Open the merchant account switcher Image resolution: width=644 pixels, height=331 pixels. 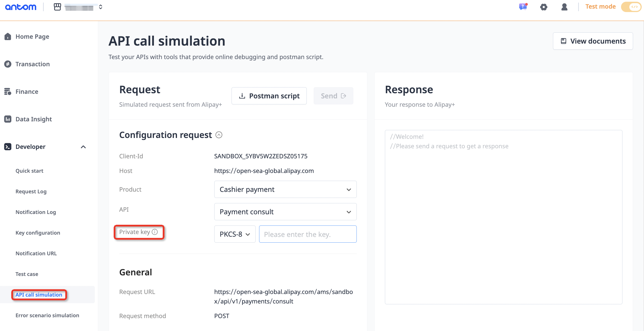point(101,7)
